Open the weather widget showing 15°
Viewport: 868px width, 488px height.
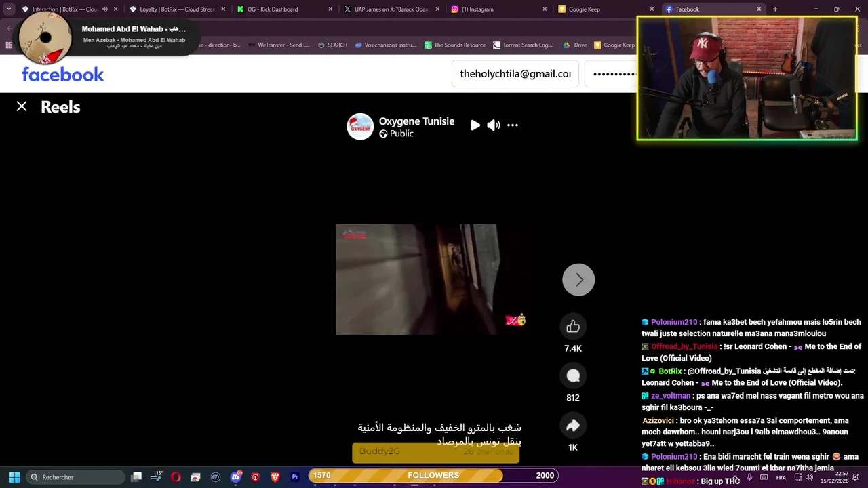[x=157, y=477]
